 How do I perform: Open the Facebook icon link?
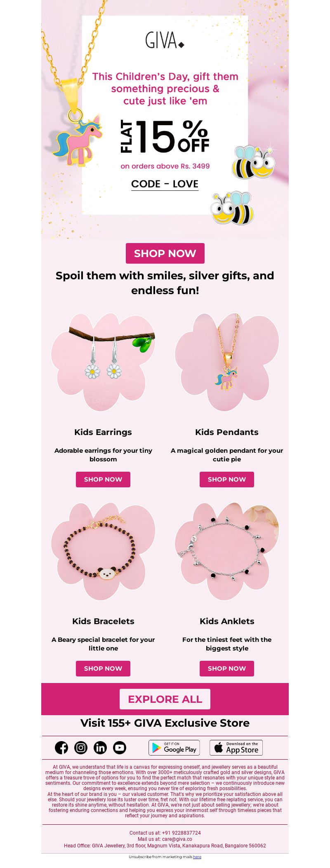(x=61, y=747)
